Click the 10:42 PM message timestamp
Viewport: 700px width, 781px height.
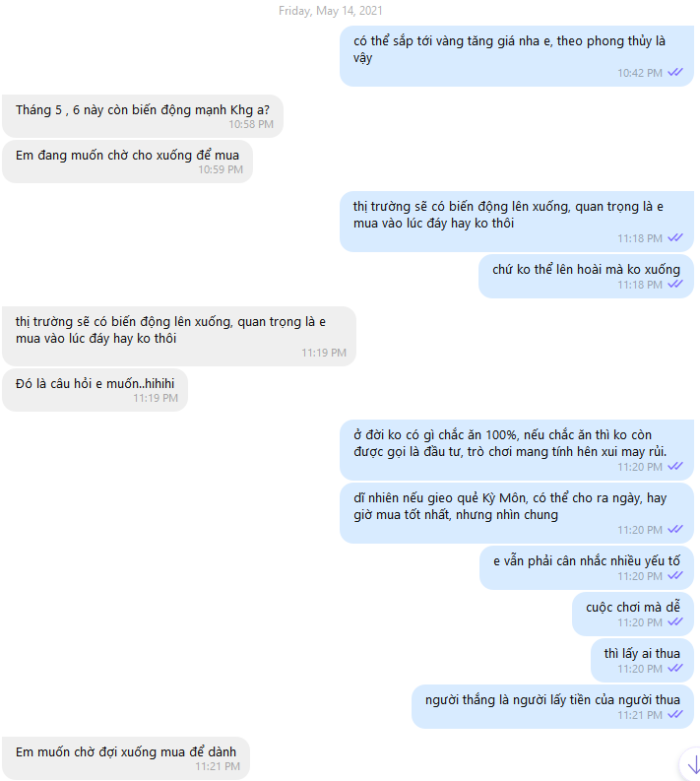(x=640, y=73)
